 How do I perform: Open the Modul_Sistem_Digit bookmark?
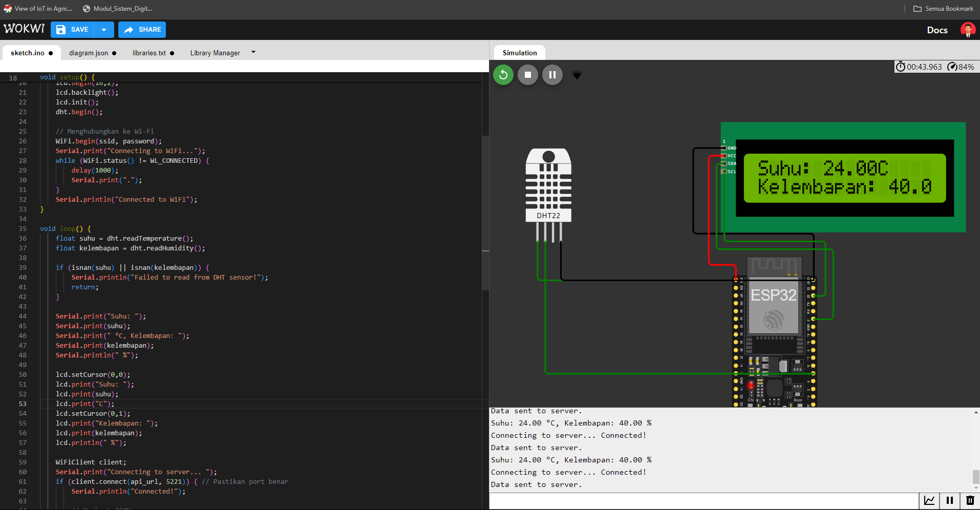[118, 9]
